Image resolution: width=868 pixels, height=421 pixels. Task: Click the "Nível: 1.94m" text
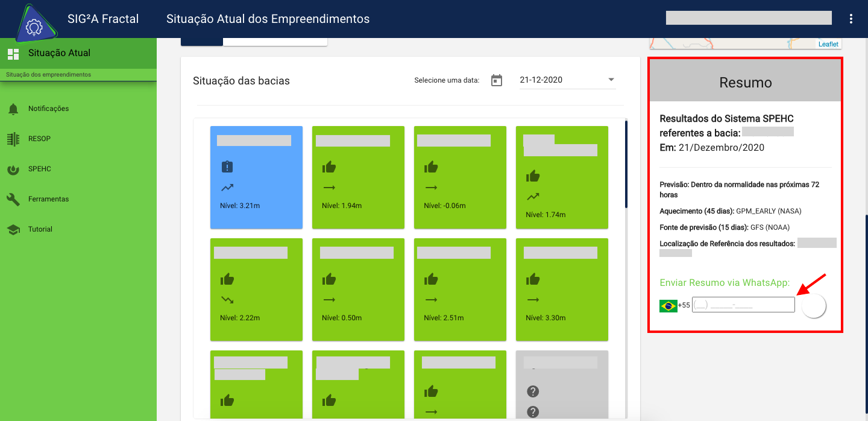click(x=342, y=206)
